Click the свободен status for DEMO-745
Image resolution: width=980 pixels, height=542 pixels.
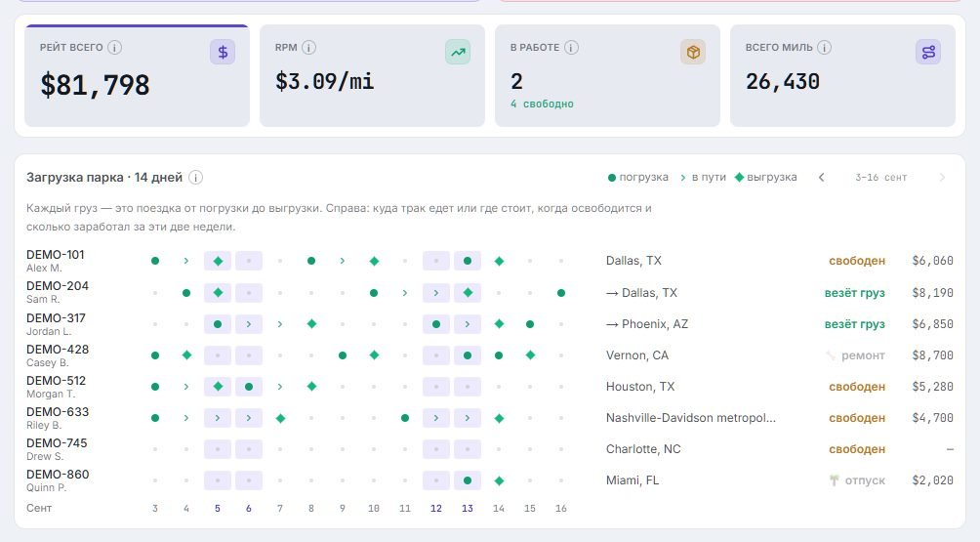[857, 449]
